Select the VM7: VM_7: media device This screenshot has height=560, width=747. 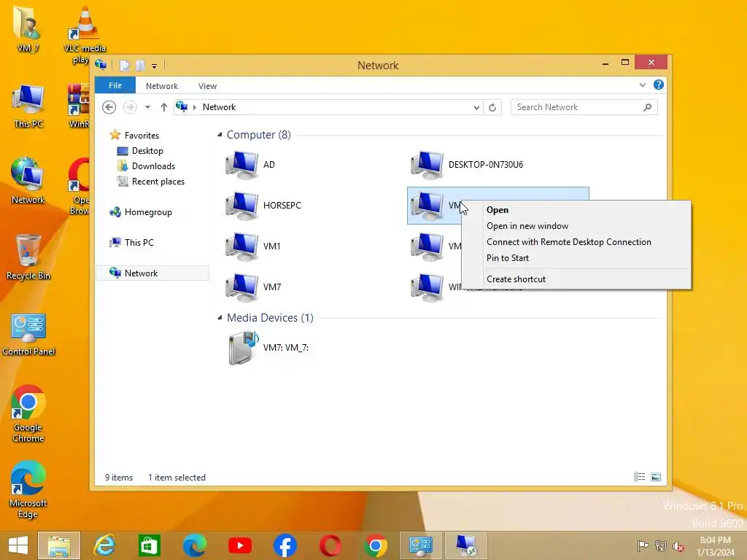point(269,348)
